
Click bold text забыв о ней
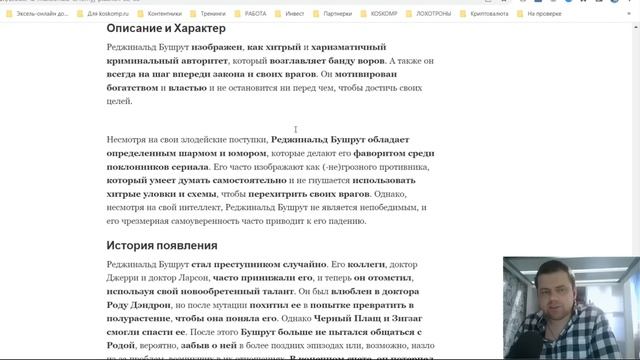(x=209, y=345)
